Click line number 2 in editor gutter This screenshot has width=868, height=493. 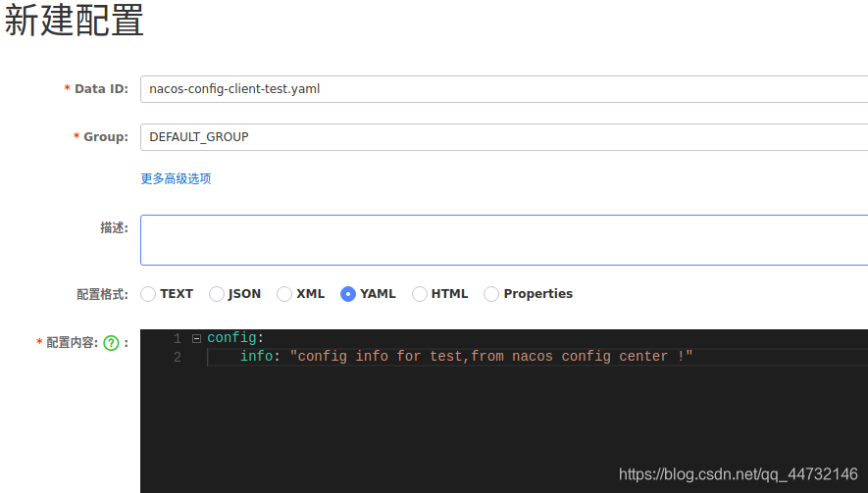tap(178, 357)
